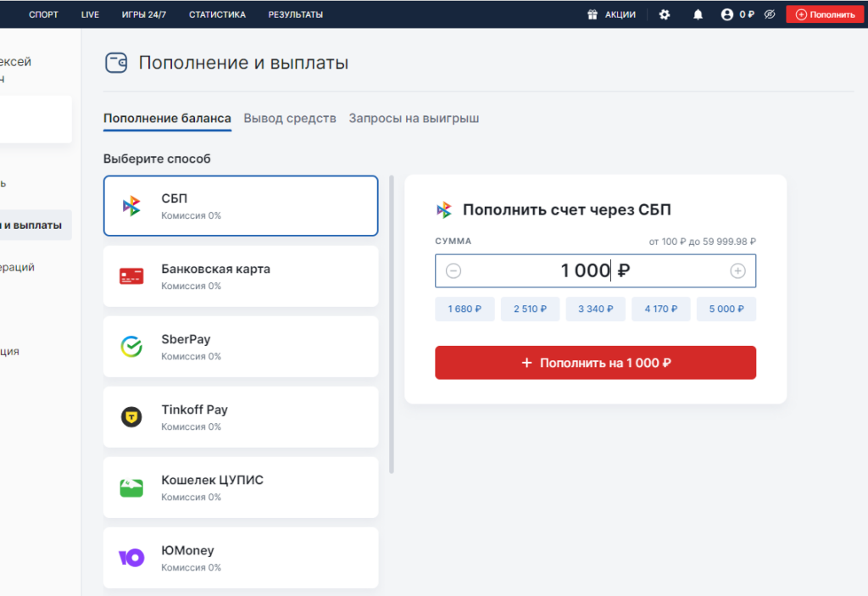The width and height of the screenshot is (868, 596).
Task: Choose the 1 680 ₽ preset amount
Action: tap(465, 309)
